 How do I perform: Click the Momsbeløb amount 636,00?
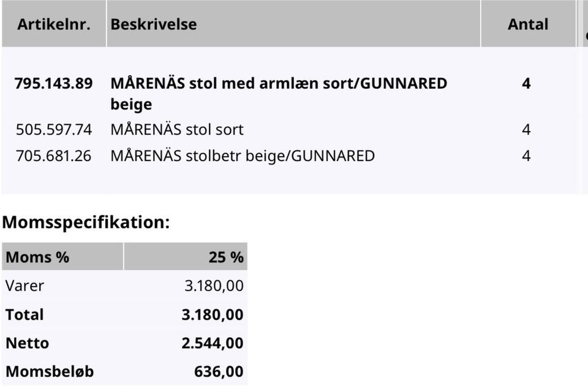click(219, 371)
